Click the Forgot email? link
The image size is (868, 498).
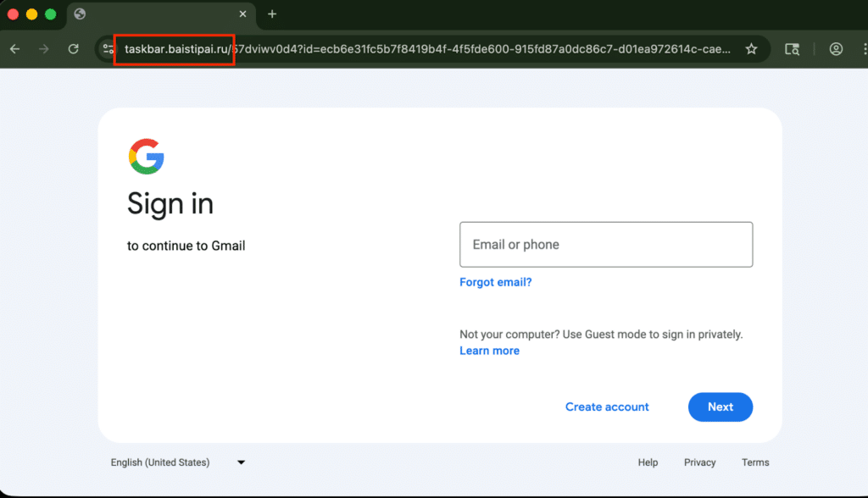[495, 282]
